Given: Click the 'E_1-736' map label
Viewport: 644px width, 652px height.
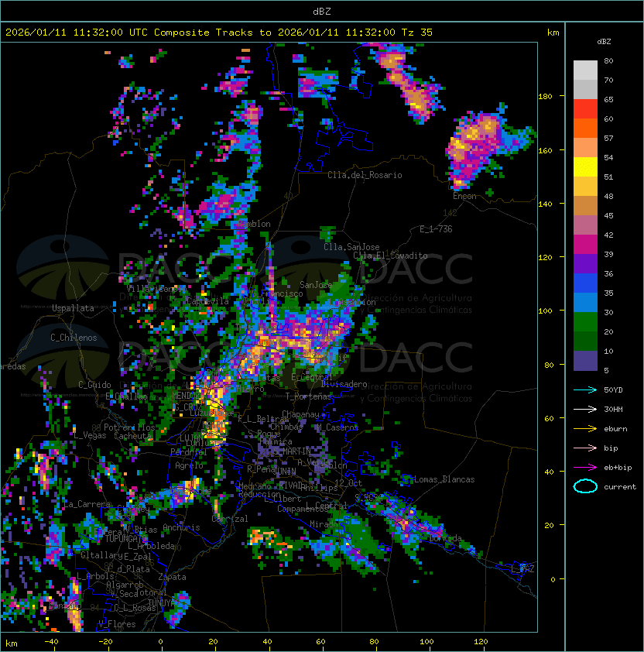Looking at the screenshot, I should pyautogui.click(x=436, y=229).
